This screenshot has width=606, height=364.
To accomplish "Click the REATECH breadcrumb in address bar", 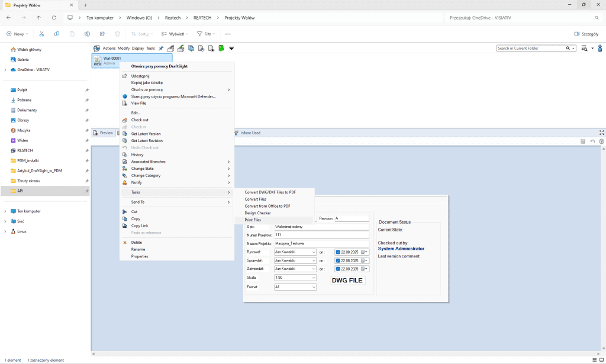I will point(202,18).
